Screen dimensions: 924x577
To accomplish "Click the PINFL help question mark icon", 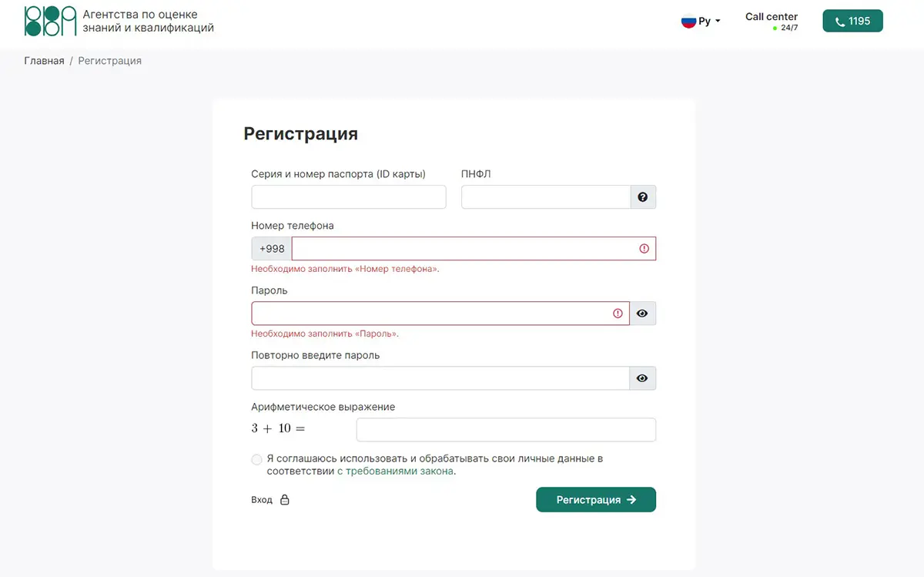I will pos(643,197).
